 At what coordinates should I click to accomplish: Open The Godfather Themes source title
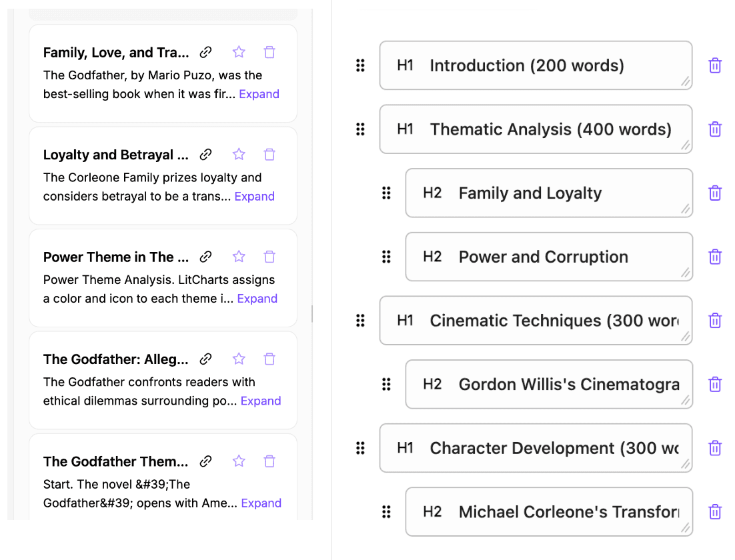115,461
